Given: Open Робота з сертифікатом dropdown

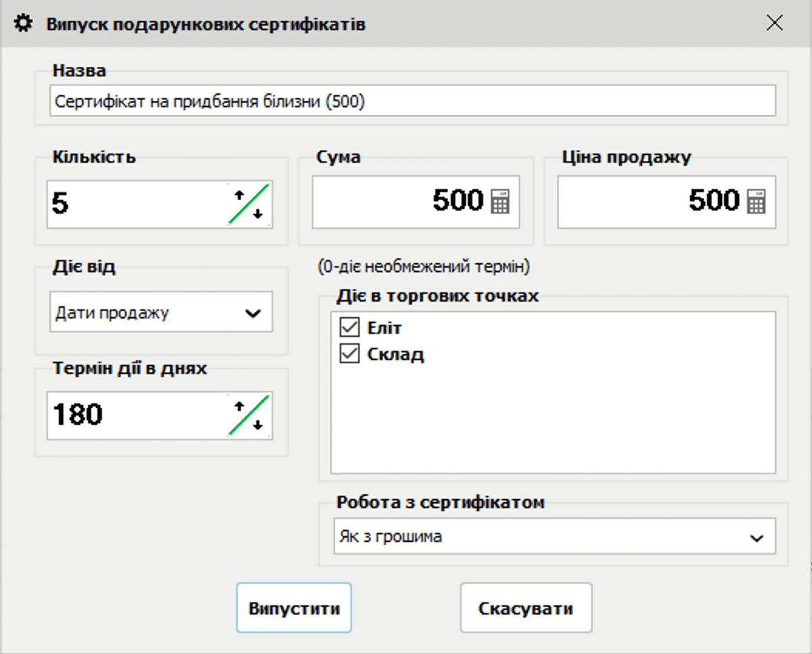Looking at the screenshot, I should coord(756,538).
